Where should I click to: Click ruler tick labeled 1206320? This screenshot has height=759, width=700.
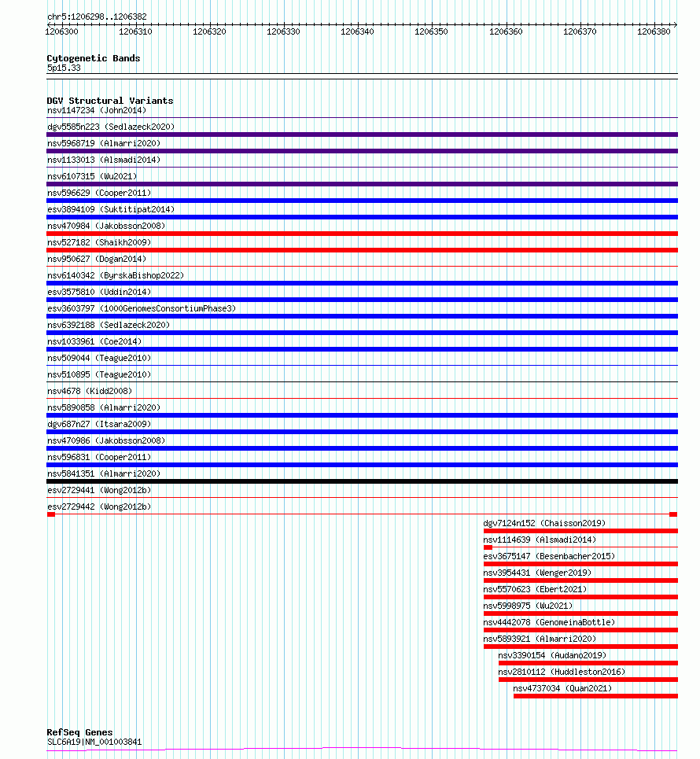click(209, 31)
